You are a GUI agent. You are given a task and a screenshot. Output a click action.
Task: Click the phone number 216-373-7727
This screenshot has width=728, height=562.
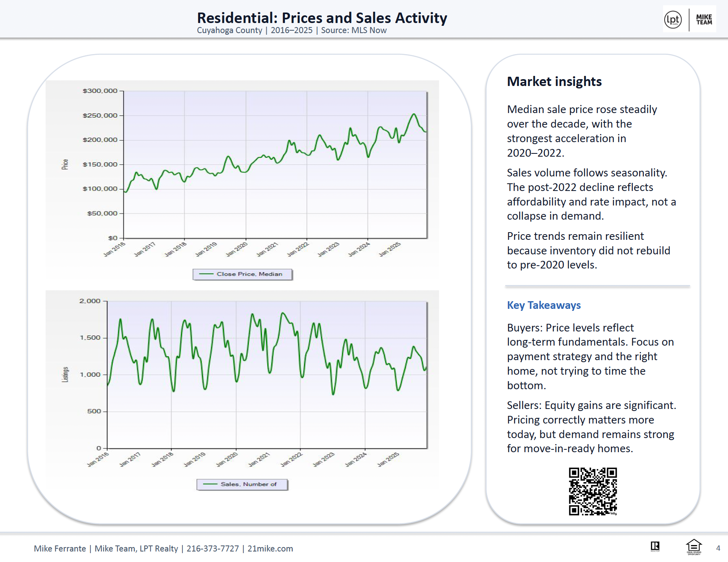pos(213,549)
